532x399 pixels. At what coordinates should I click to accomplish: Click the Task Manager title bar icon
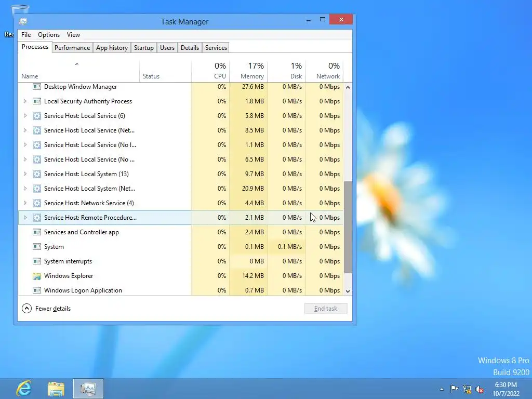[x=23, y=21]
